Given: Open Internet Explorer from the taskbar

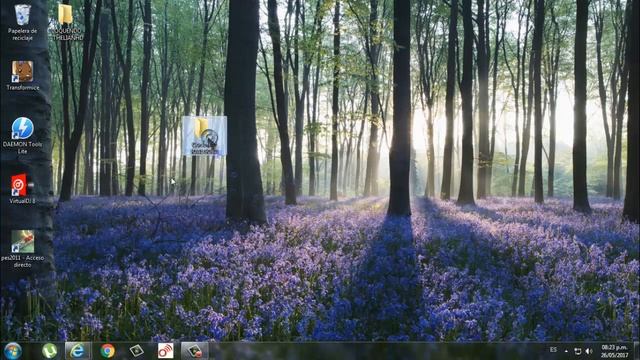Looking at the screenshot, I should click(x=78, y=351).
